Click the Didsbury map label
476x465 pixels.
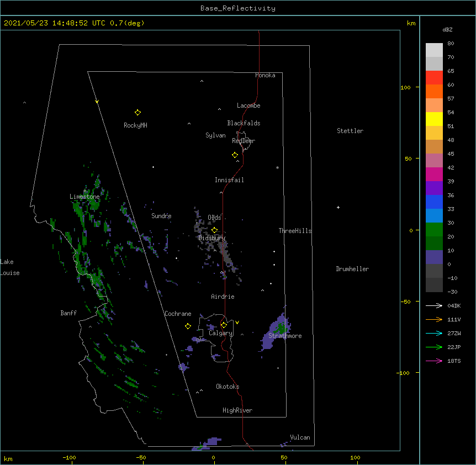click(x=211, y=238)
